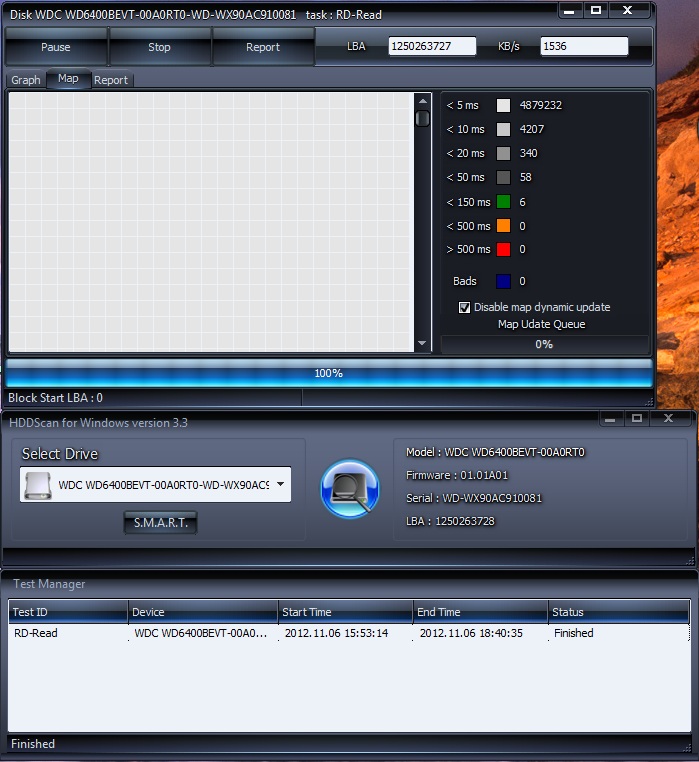Click the red > 500 ms swatch

503,249
